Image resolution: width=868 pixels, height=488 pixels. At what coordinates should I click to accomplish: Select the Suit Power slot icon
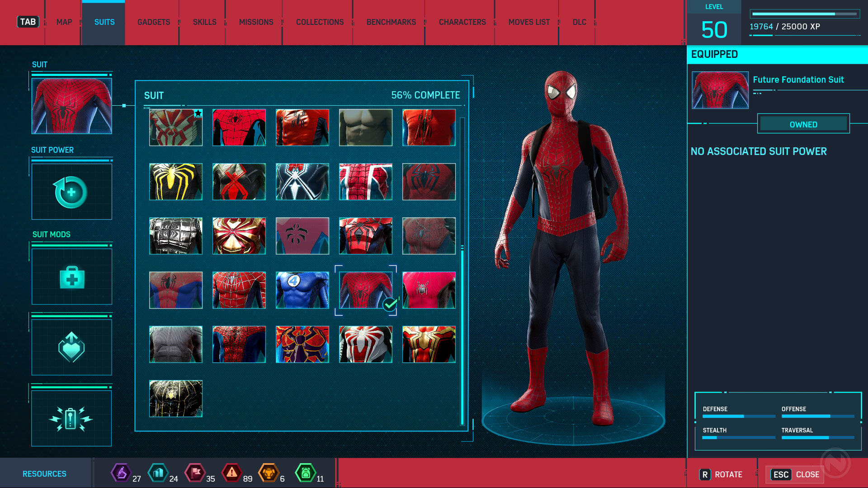tap(71, 192)
